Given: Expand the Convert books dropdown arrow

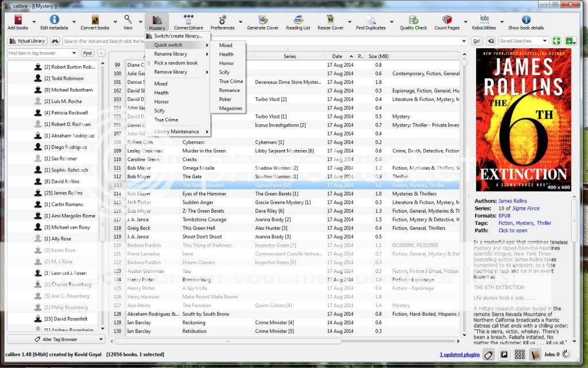Looking at the screenshot, I should (x=115, y=22).
